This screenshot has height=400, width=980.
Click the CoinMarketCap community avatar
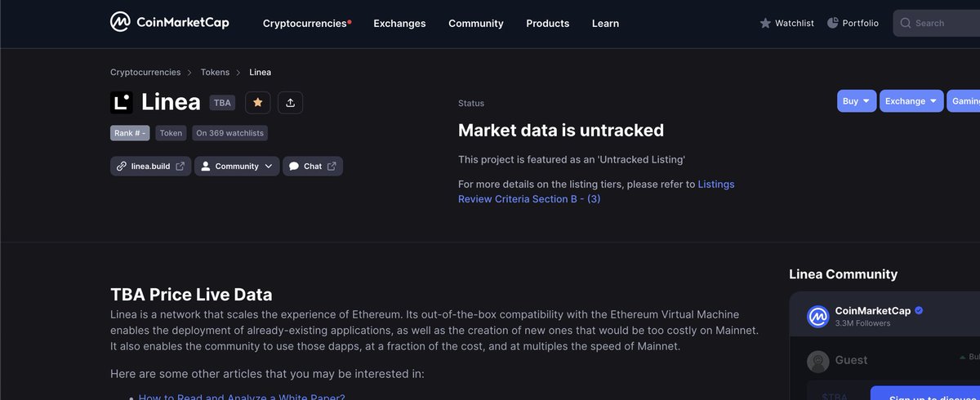coord(818,317)
